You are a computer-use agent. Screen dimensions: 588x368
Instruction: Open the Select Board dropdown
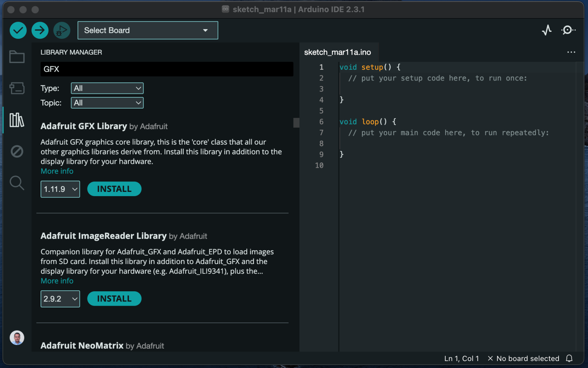coord(148,30)
